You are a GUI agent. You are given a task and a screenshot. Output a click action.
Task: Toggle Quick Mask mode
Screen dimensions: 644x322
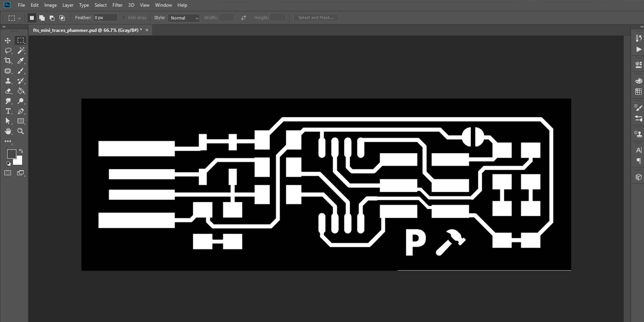point(8,173)
